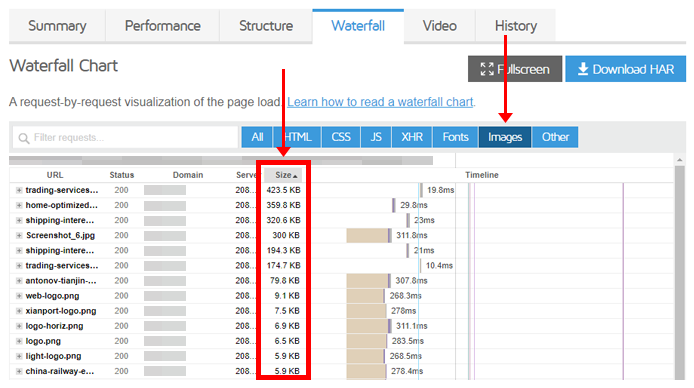The height and width of the screenshot is (388, 694).
Task: Click the Fullscreen expand icon
Action: 487,69
